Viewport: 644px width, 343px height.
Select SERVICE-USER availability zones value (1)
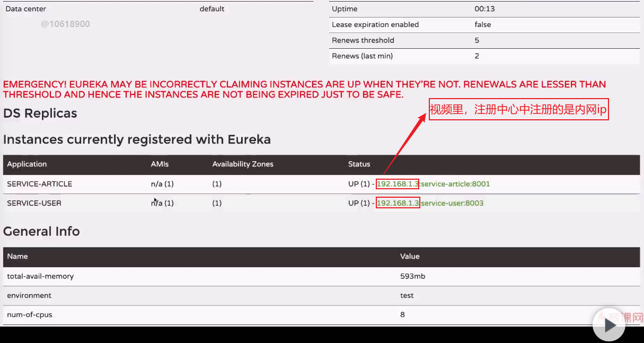pyautogui.click(x=217, y=203)
